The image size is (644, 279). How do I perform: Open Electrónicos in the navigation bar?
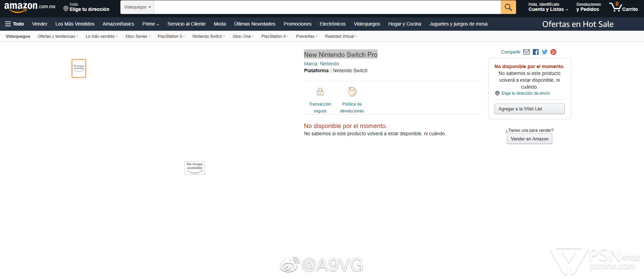tap(332, 24)
